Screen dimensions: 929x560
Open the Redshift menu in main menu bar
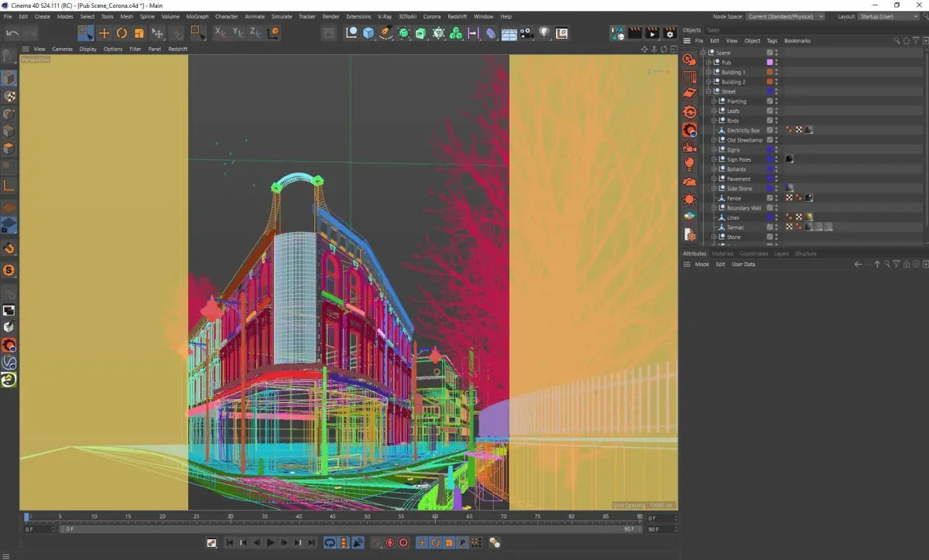tap(457, 16)
